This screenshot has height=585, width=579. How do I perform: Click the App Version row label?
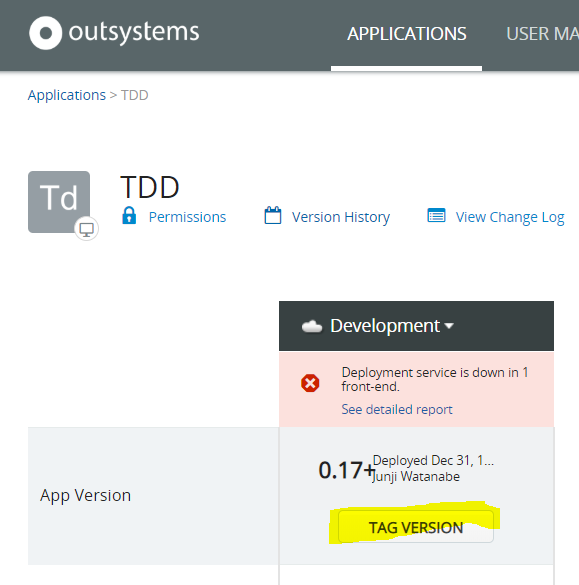(85, 495)
